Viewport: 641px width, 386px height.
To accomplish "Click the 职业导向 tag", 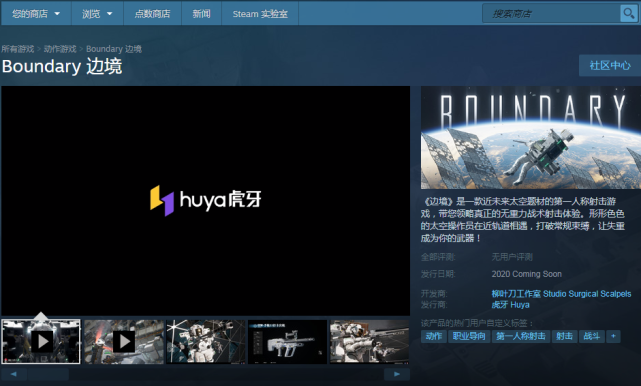I will coord(469,336).
